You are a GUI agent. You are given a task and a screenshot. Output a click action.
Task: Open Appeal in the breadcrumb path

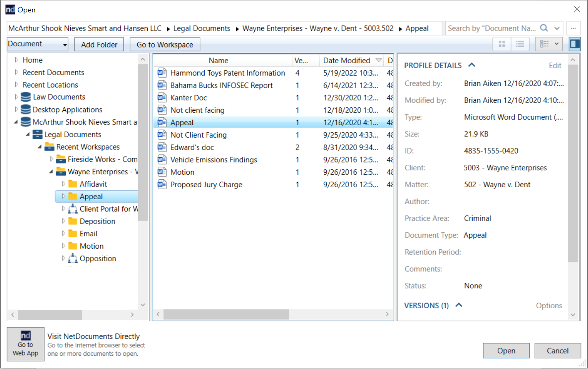coord(417,28)
